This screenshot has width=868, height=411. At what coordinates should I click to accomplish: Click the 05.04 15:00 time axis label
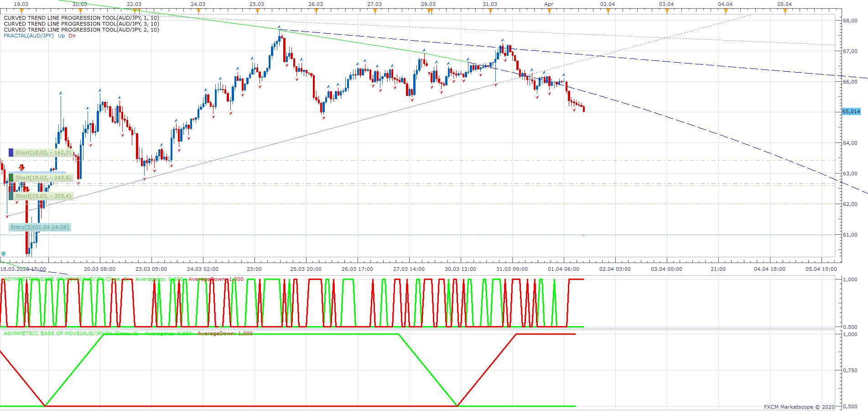[x=821, y=269]
